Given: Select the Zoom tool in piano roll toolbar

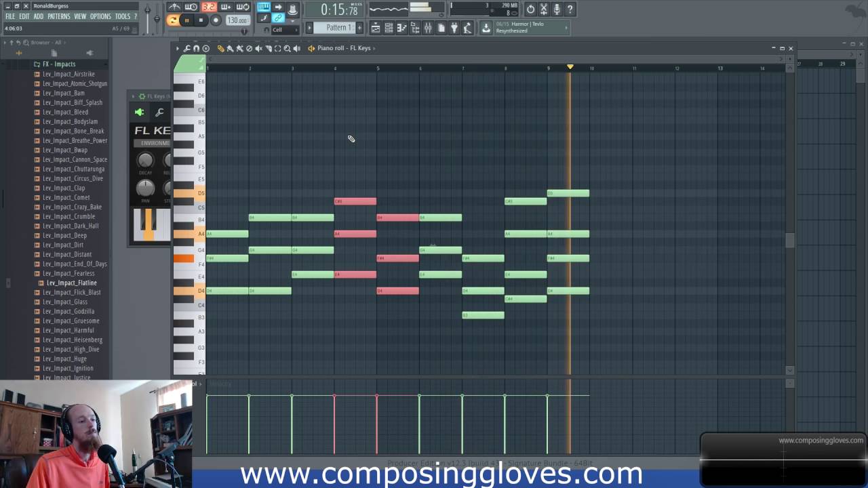Looking at the screenshot, I should (287, 48).
